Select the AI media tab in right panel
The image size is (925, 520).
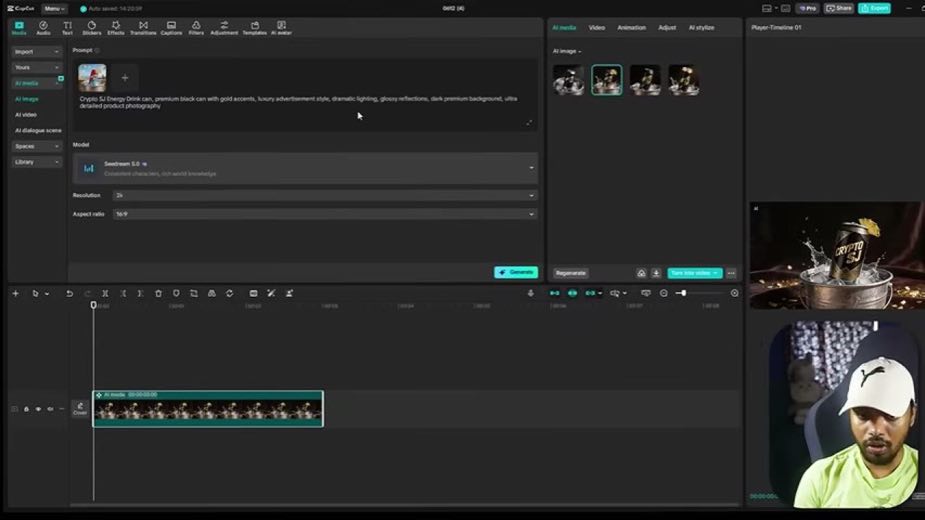click(564, 28)
